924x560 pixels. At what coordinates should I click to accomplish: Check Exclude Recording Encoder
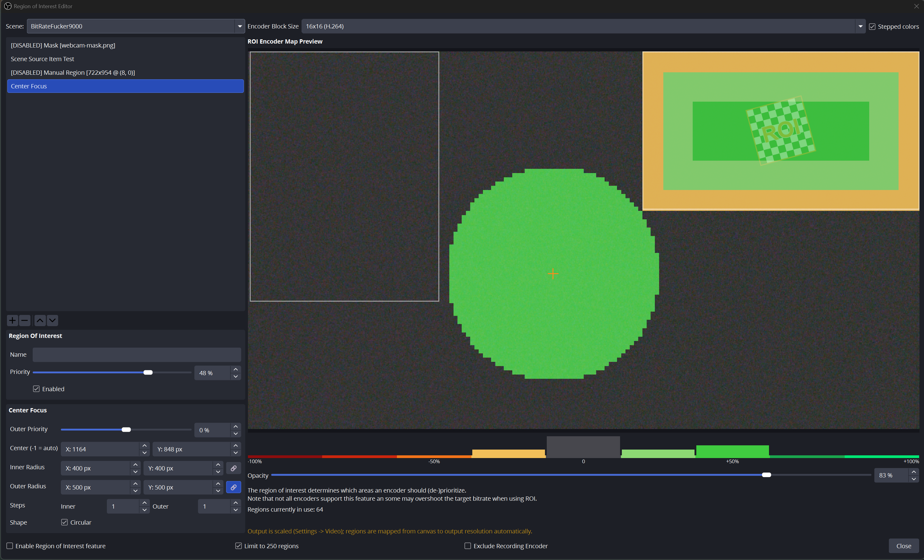pyautogui.click(x=468, y=546)
